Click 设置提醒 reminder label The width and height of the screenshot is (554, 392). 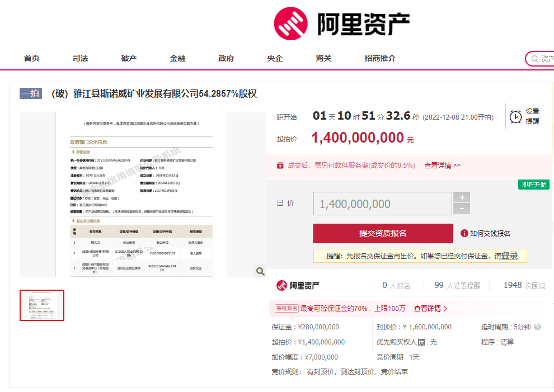532,116
